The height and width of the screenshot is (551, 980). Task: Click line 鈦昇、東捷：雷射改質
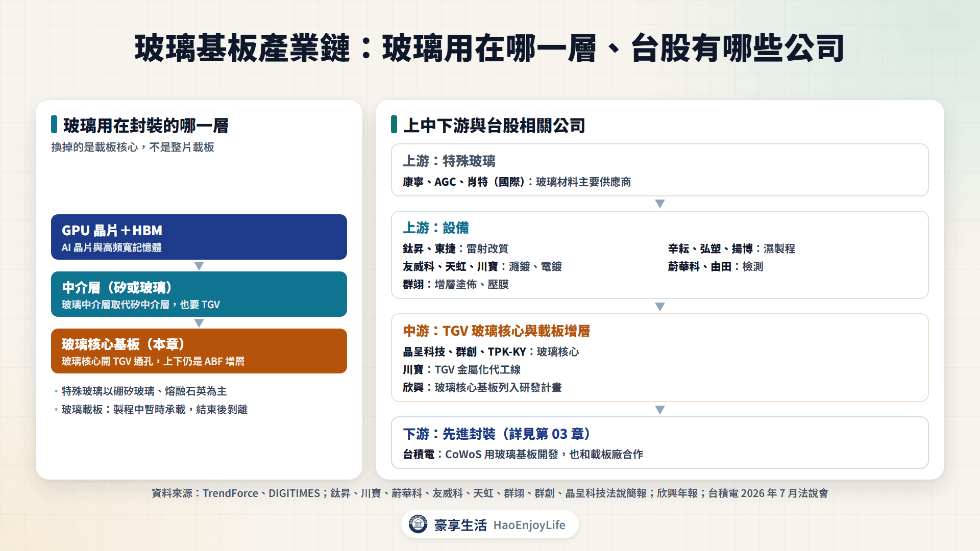[x=455, y=249]
